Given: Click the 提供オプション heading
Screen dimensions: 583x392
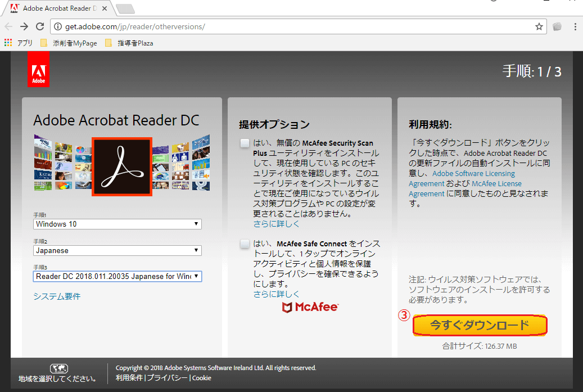Looking at the screenshot, I should 274,124.
